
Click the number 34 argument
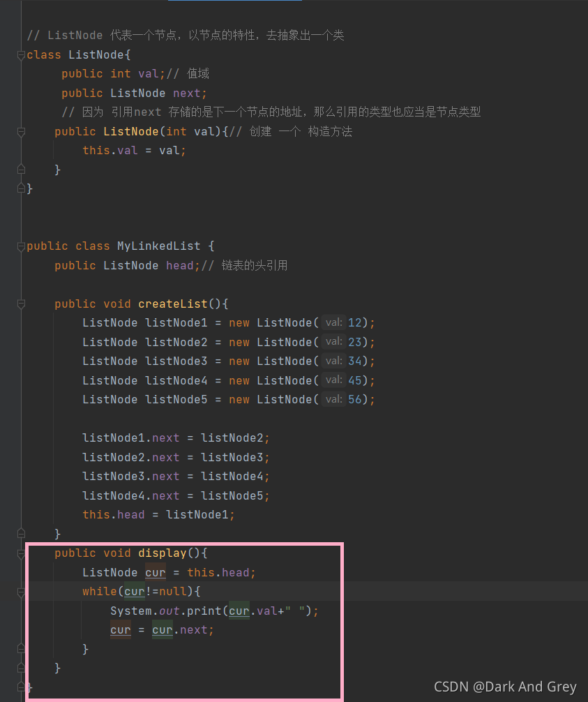355,361
